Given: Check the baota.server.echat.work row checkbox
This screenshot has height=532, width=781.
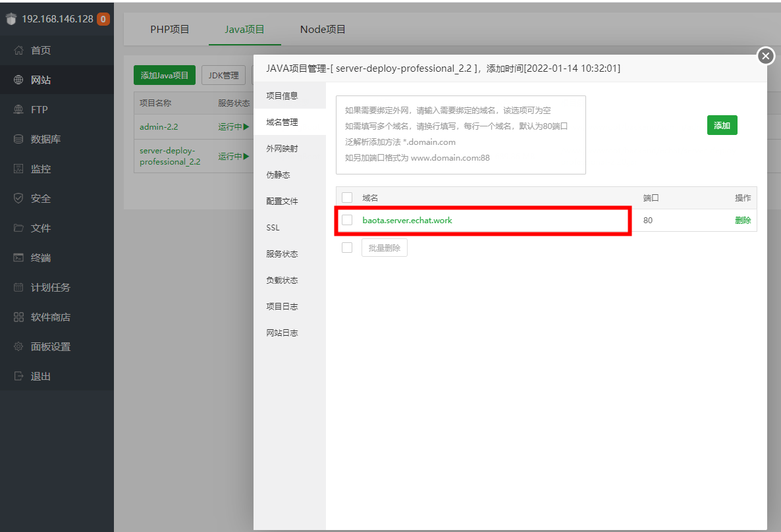Looking at the screenshot, I should pos(347,220).
